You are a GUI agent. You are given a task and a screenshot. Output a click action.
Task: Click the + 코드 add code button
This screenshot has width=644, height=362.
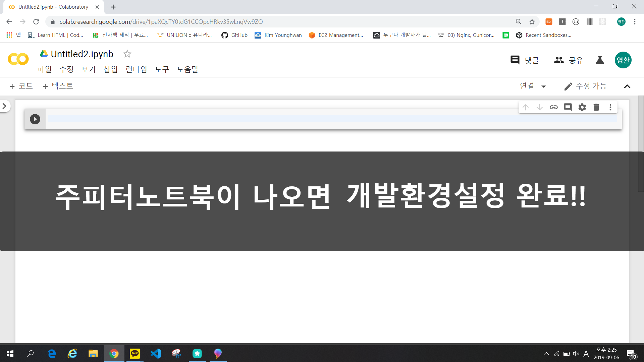click(x=21, y=86)
